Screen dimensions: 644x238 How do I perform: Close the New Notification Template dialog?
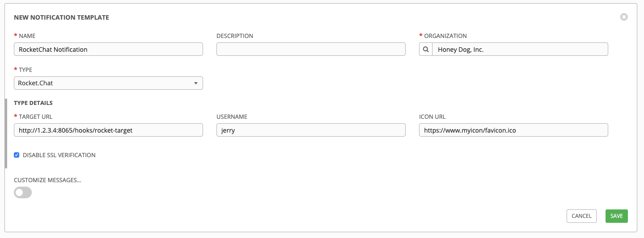(x=624, y=17)
